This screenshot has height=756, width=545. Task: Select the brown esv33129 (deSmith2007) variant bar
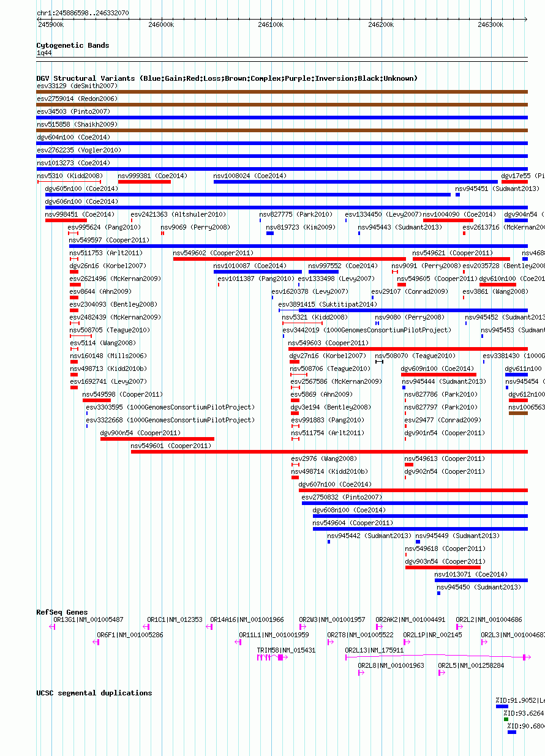282,92
